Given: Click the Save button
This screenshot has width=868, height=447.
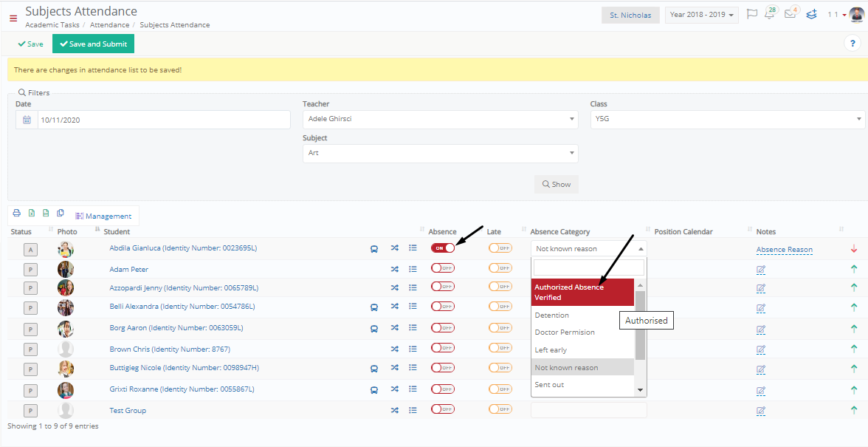Looking at the screenshot, I should (x=30, y=44).
